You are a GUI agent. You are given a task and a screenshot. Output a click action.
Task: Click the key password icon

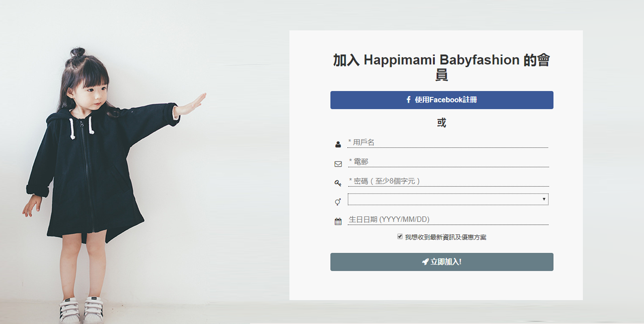click(338, 183)
